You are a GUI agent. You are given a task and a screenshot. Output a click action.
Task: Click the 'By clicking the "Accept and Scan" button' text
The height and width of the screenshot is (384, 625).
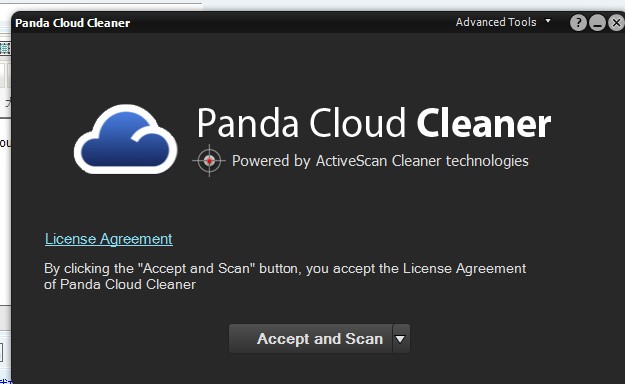[285, 276]
